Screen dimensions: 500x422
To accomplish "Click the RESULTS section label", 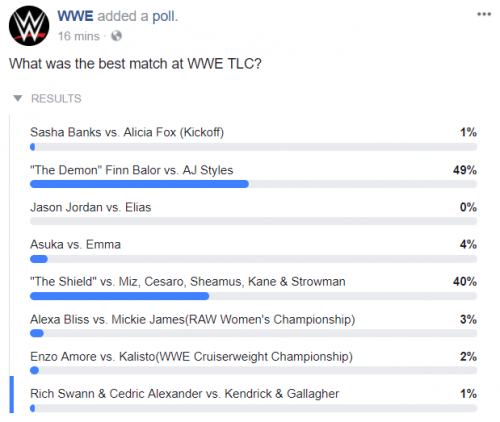I will [x=56, y=99].
